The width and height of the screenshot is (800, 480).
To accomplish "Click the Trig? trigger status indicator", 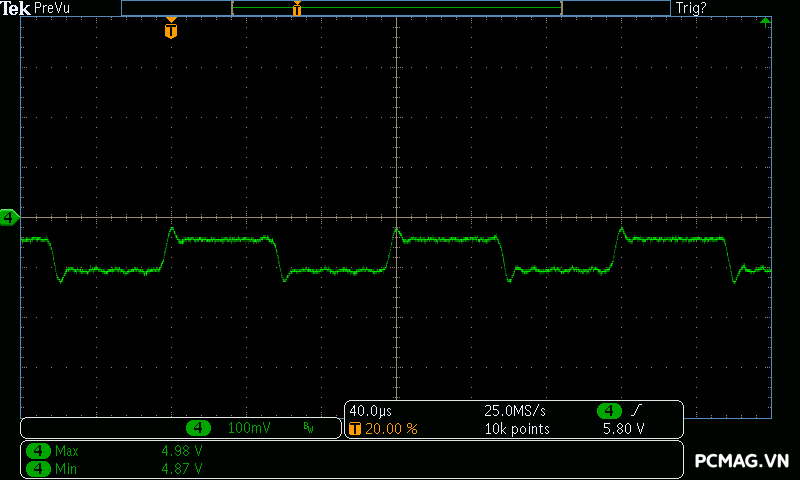I will 691,8.
